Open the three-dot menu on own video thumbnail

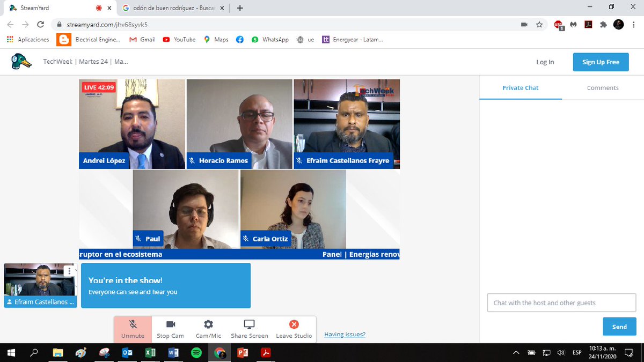(69, 271)
